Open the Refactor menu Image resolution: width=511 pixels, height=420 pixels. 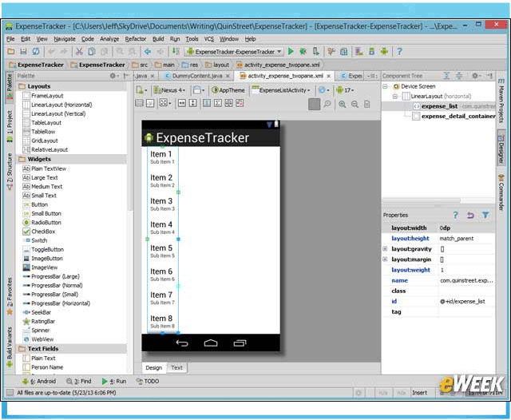[135, 39]
